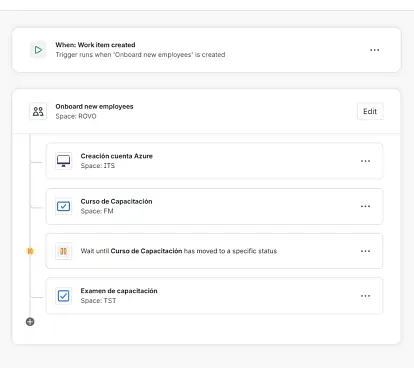Click the orange pause marker on the flow line
The width and height of the screenshot is (414, 368).
(30, 251)
